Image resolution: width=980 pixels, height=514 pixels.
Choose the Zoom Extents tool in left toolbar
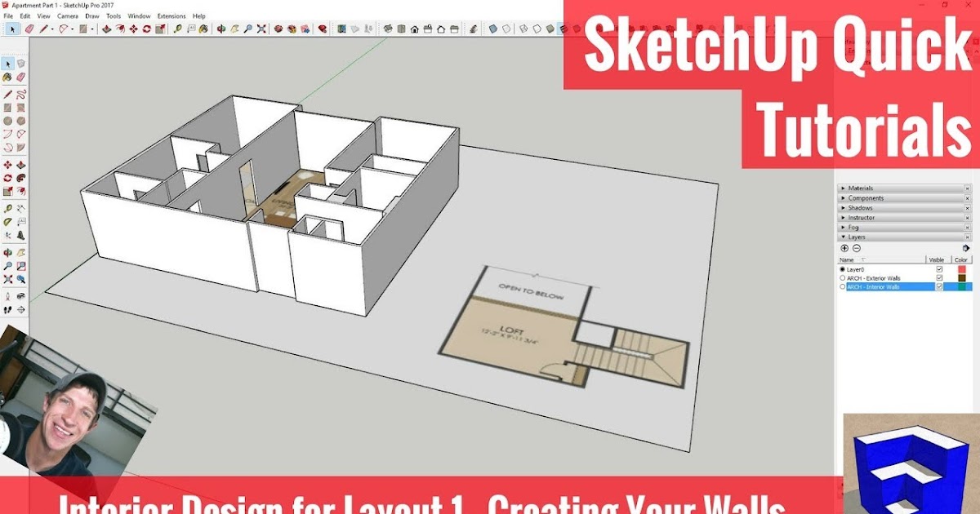point(7,278)
